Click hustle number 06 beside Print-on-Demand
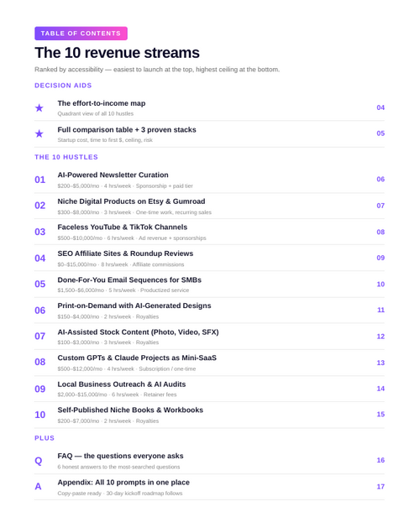This screenshot has height=507, width=420. 39,311
